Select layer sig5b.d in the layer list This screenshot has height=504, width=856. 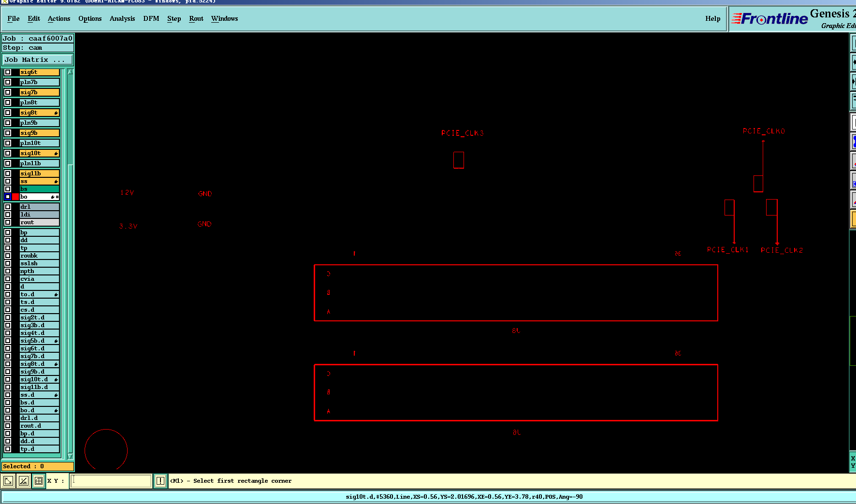39,341
